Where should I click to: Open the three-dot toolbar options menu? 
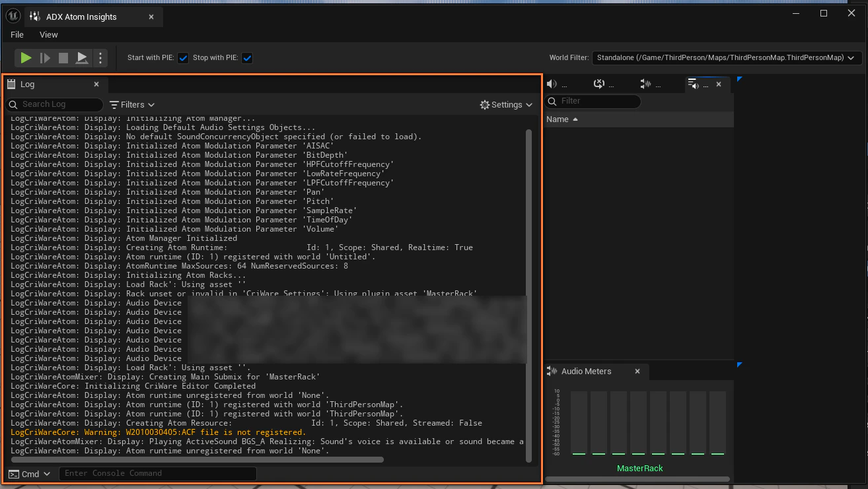(100, 58)
